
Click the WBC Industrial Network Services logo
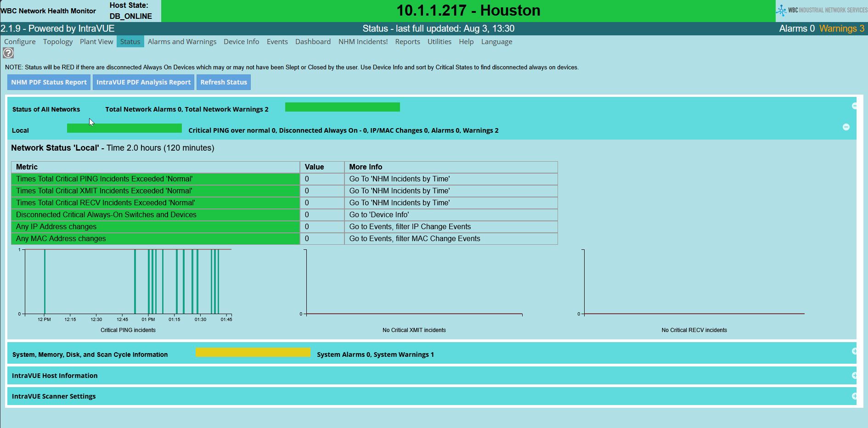click(822, 11)
